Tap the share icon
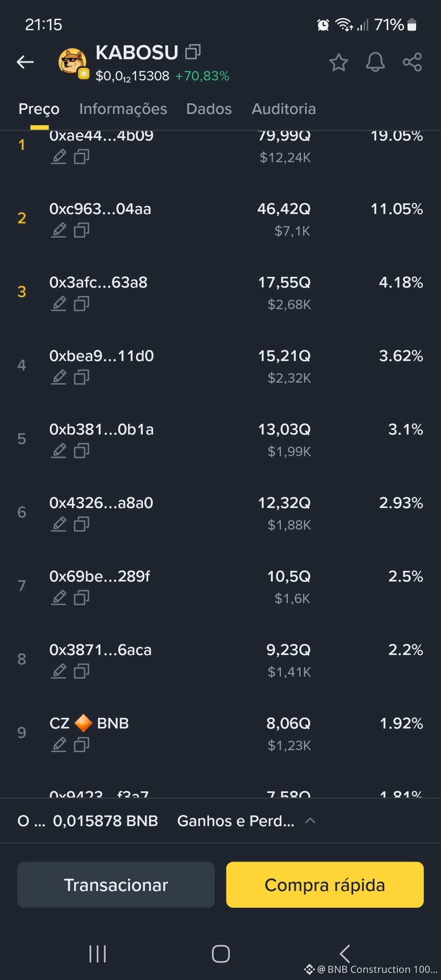Image resolution: width=441 pixels, height=980 pixels. pyautogui.click(x=412, y=62)
